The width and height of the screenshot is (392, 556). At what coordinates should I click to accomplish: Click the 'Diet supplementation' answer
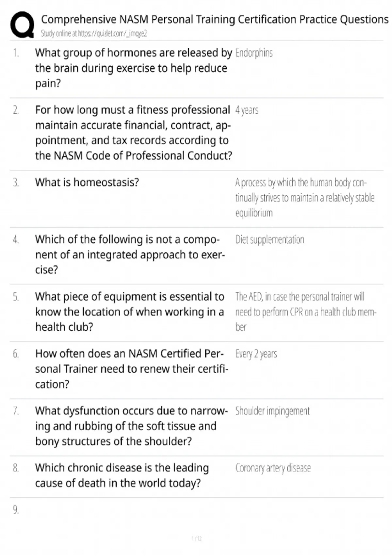point(269,239)
